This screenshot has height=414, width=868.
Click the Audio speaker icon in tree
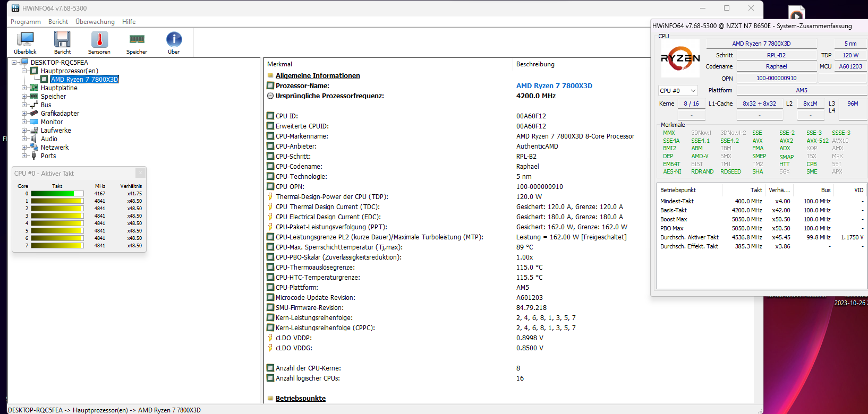click(34, 139)
